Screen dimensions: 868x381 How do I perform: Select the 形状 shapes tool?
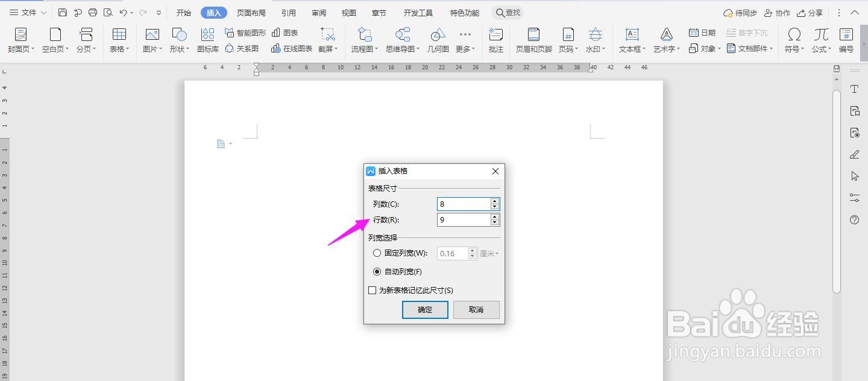[x=178, y=40]
